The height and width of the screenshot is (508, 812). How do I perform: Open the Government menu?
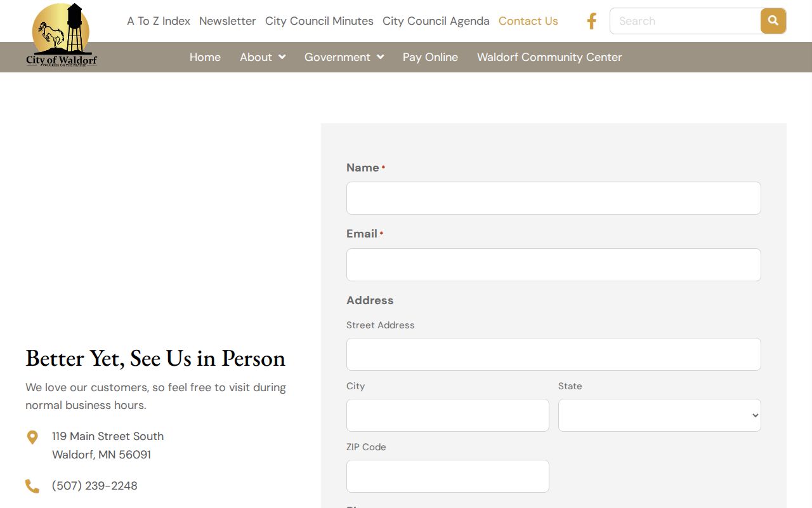point(337,57)
